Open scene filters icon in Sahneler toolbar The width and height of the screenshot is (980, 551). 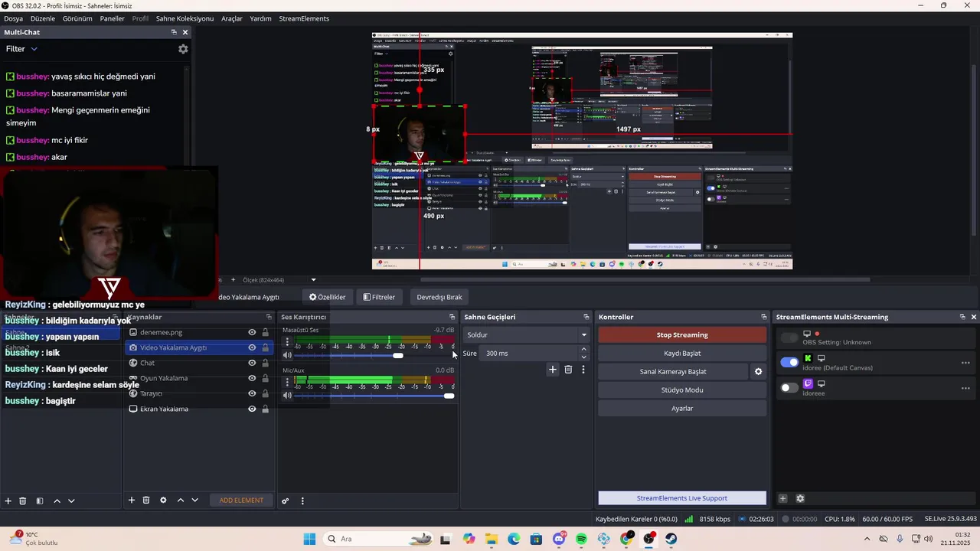40,500
